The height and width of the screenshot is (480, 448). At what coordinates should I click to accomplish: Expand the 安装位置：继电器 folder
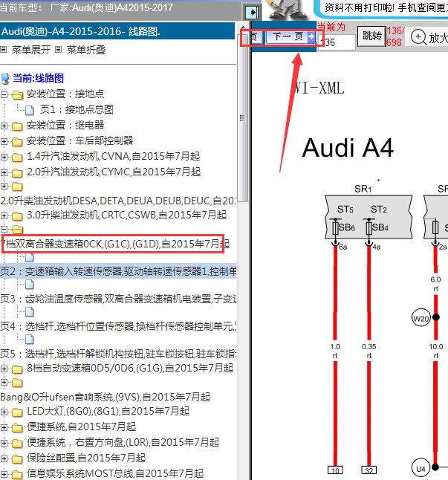(4, 126)
